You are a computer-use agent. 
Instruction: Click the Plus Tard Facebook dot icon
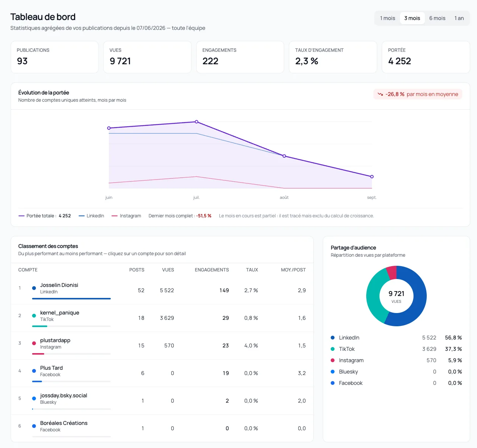pyautogui.click(x=34, y=371)
